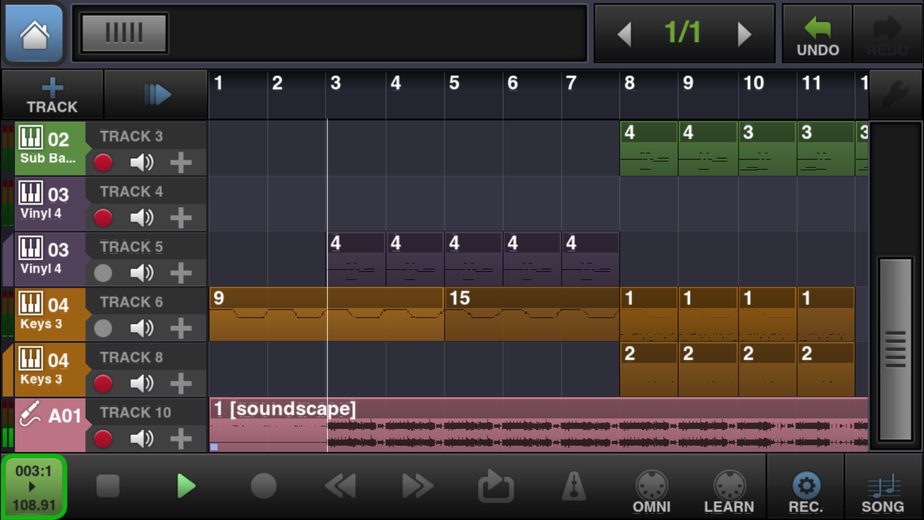Viewport: 924px width, 520px height.
Task: Select pattern 15 clip on TRACK 6
Action: click(x=532, y=314)
